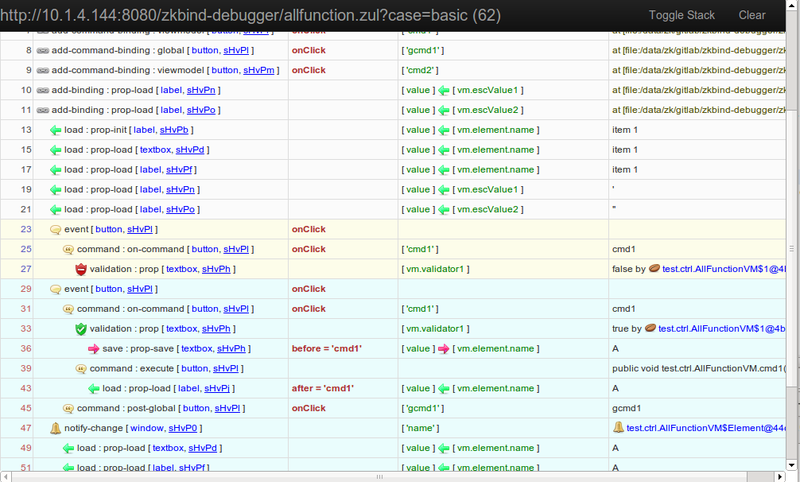Click the bean icon next to 'false by'

[x=654, y=268]
